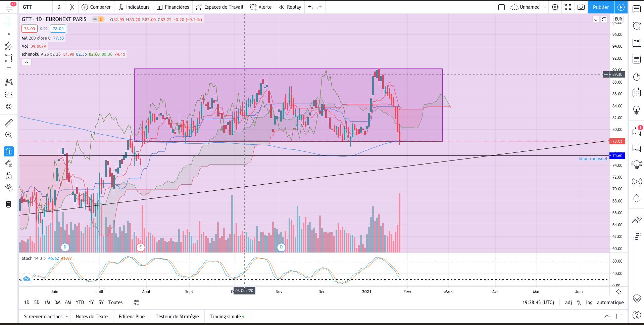Viewport: 644px width, 325px height.
Task: Switch to Testeur de Stratégie tab
Action: (177, 317)
